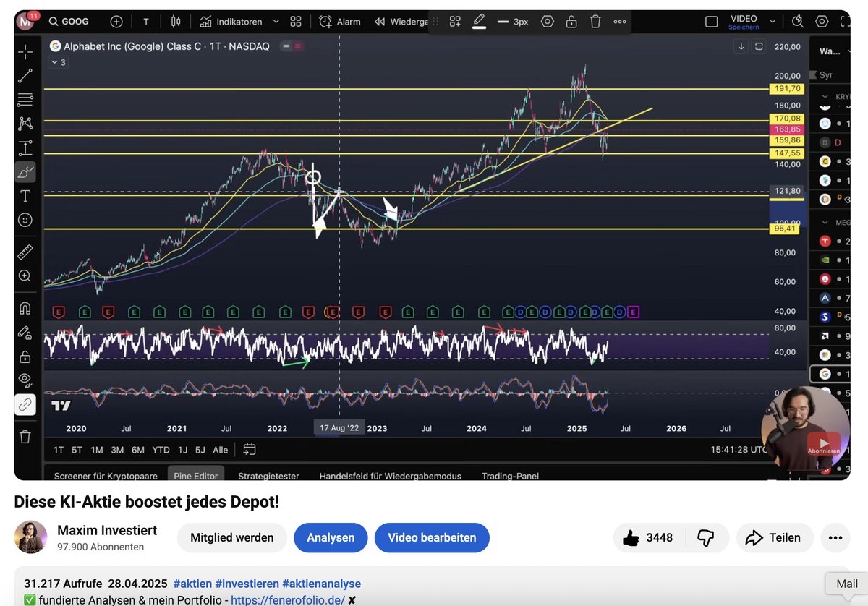Open the GOOG symbol search field
Viewport: 868px width, 606px height.
pos(69,22)
